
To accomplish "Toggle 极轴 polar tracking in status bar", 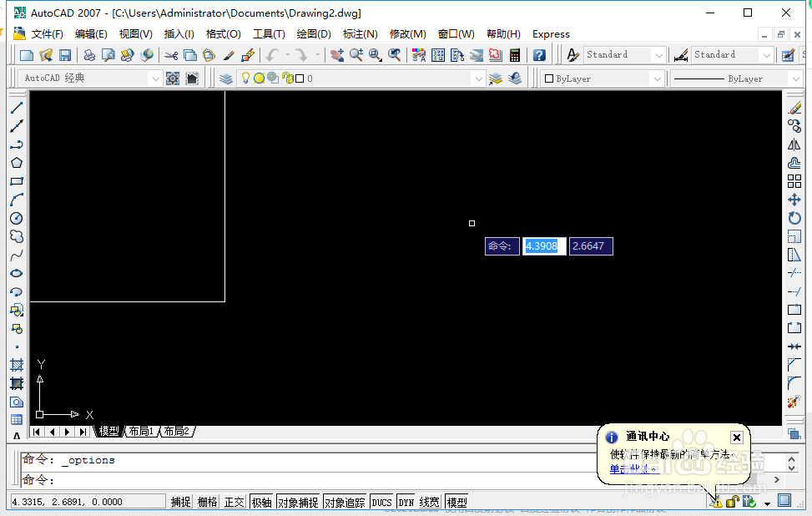I will (261, 502).
